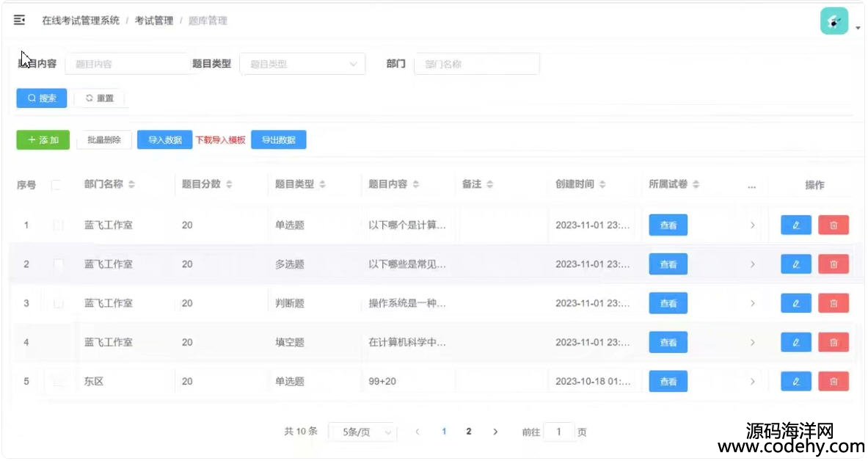Collapse the sidebar with the hamburger icon
This screenshot has width=868, height=461.
(19, 20)
